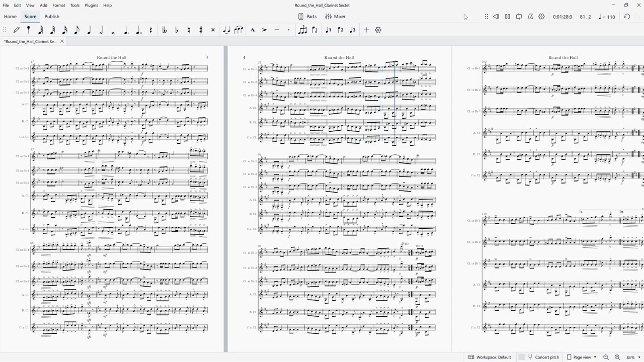Toggle the flat accidental
Image resolution: width=644 pixels, height=362 pixels.
coord(176,30)
